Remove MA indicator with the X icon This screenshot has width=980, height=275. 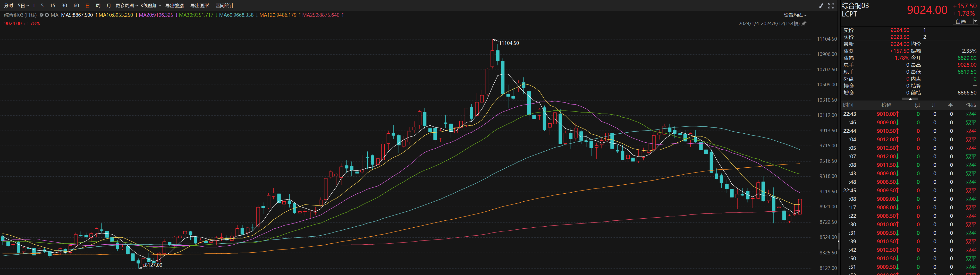(x=47, y=15)
